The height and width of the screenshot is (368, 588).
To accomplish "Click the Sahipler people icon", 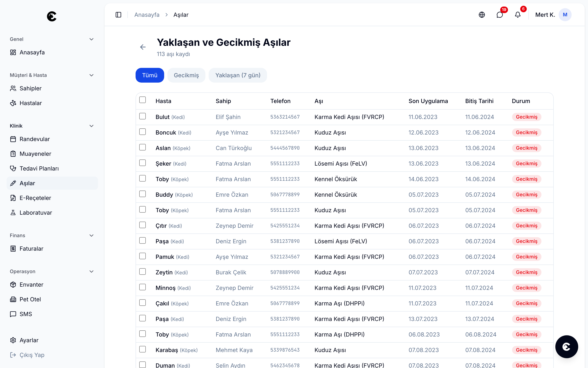I will click(13, 88).
